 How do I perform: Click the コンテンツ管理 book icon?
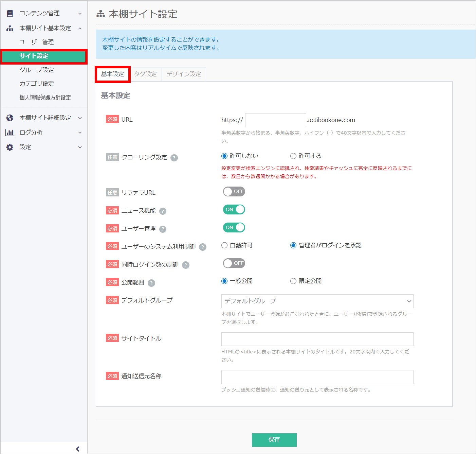point(10,13)
